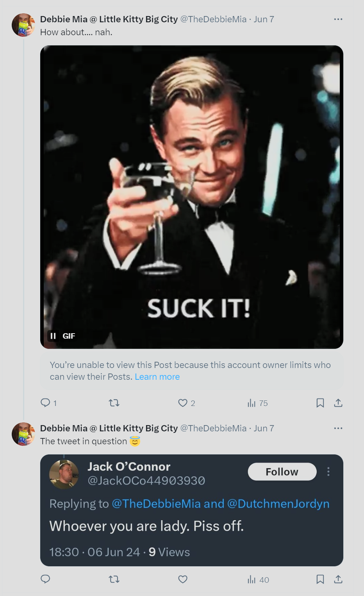Bookmark the first tweet
The width and height of the screenshot is (364, 596).
(320, 403)
